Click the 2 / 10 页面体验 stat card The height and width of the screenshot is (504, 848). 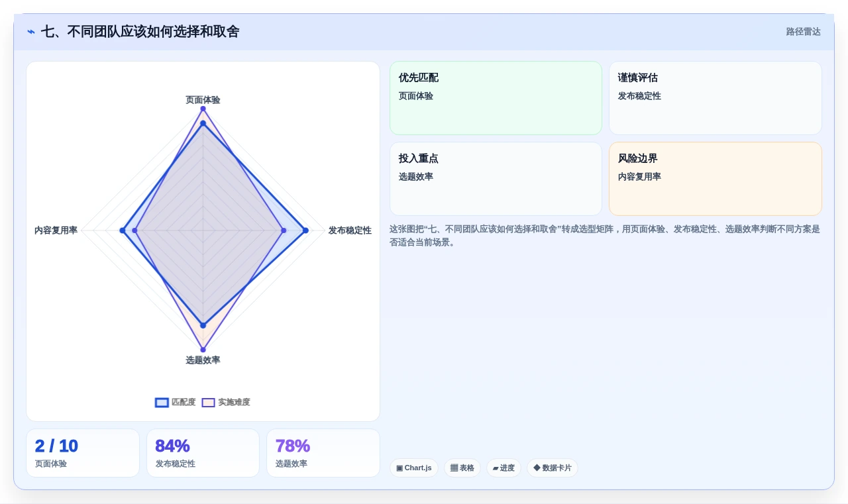(83, 453)
